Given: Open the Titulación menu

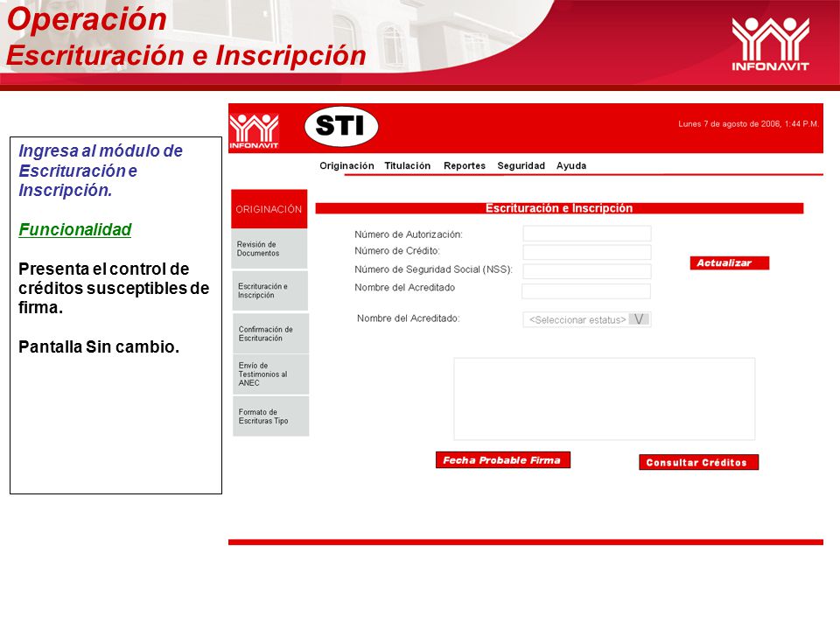Looking at the screenshot, I should pos(407,165).
